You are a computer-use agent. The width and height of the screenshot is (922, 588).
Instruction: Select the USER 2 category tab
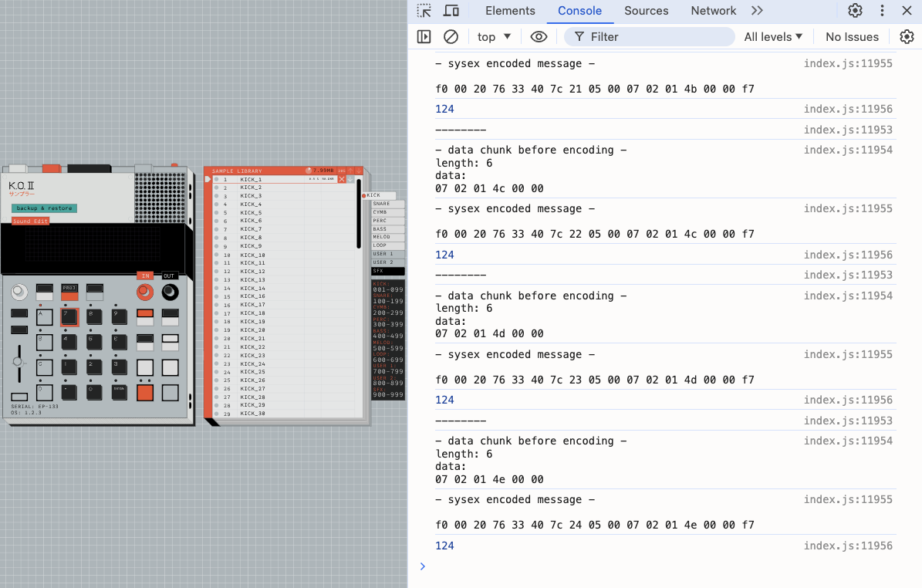click(x=388, y=262)
